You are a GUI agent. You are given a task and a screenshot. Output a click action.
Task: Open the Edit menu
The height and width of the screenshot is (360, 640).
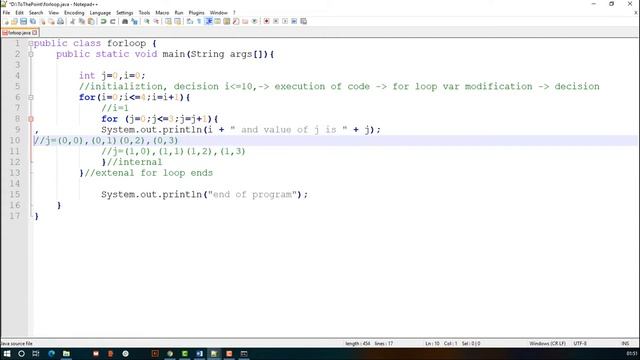click(x=19, y=13)
